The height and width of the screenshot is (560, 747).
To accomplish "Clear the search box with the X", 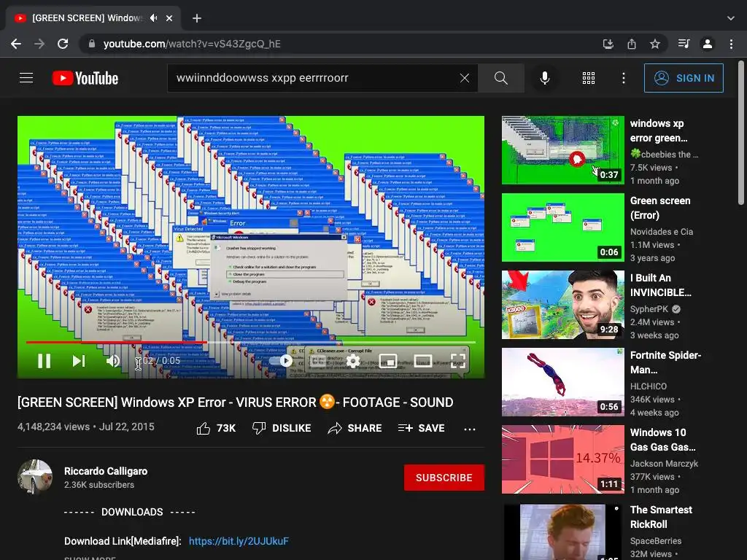I will point(465,77).
